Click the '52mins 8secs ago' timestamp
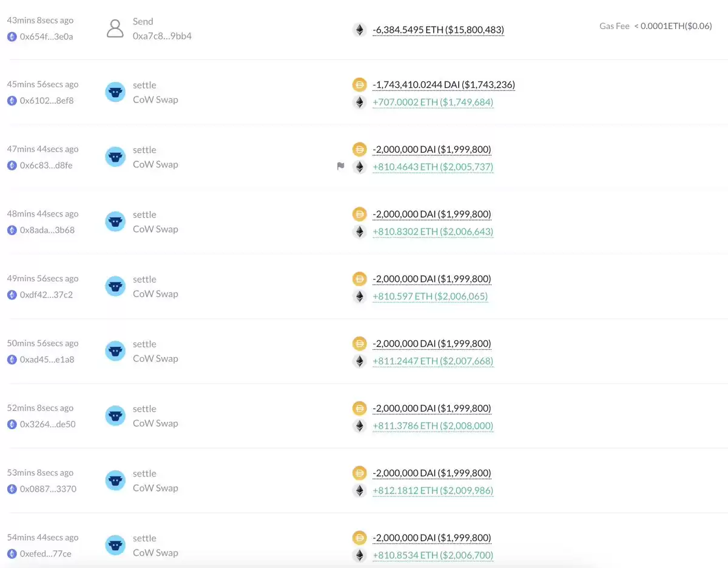Viewport: 728px width, 568px height. (40, 408)
